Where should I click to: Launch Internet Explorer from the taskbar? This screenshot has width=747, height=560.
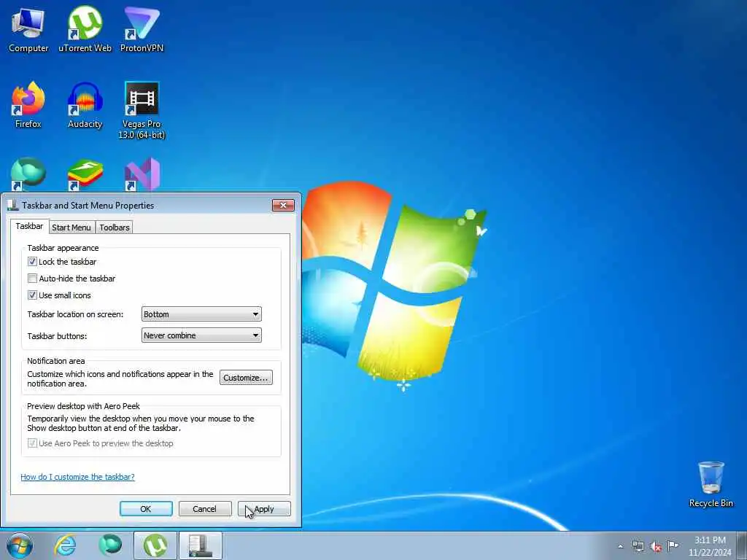coord(65,545)
